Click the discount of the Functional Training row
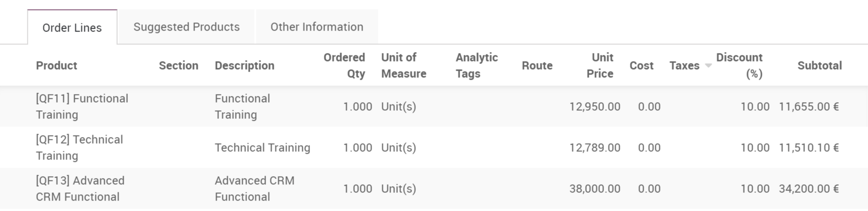 755,106
